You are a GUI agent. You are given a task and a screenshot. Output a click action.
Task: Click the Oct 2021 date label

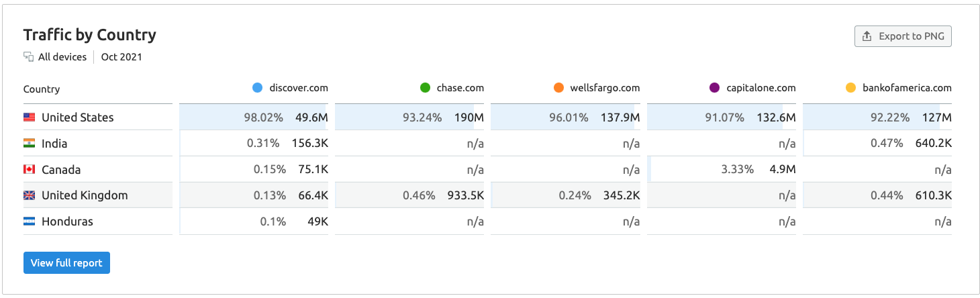point(121,57)
